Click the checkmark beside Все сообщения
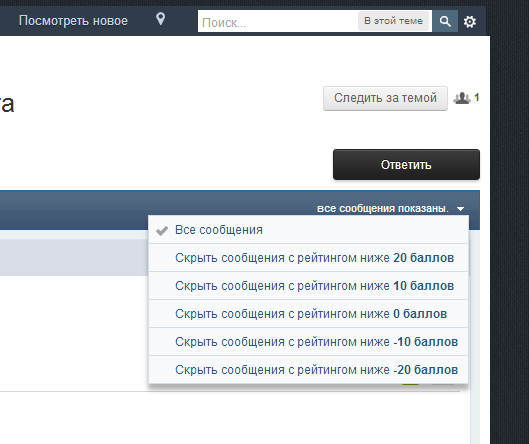 (162, 230)
